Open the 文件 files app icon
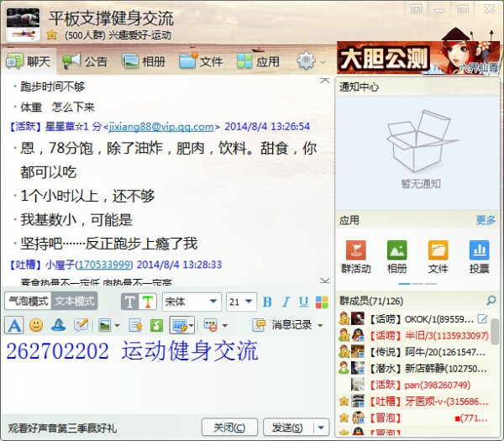Image resolution: width=504 pixels, height=441 pixels. (x=438, y=256)
